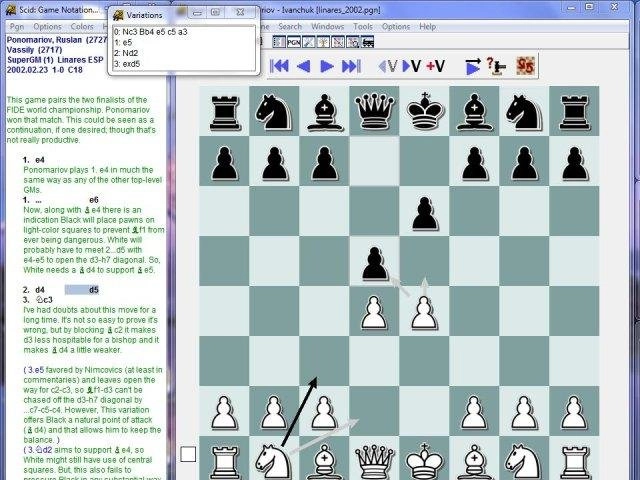Select the black king on e8
Screen dimensions: 640x480
click(424, 111)
